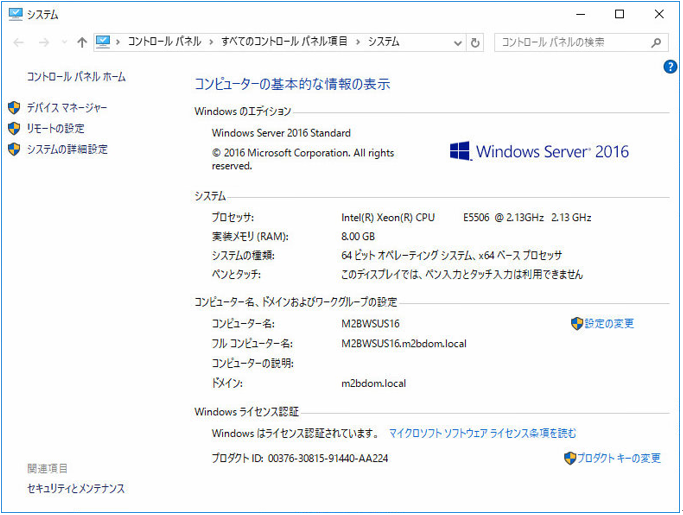
Task: Select the Windows Server 2016 Standard text
Action: point(281,133)
